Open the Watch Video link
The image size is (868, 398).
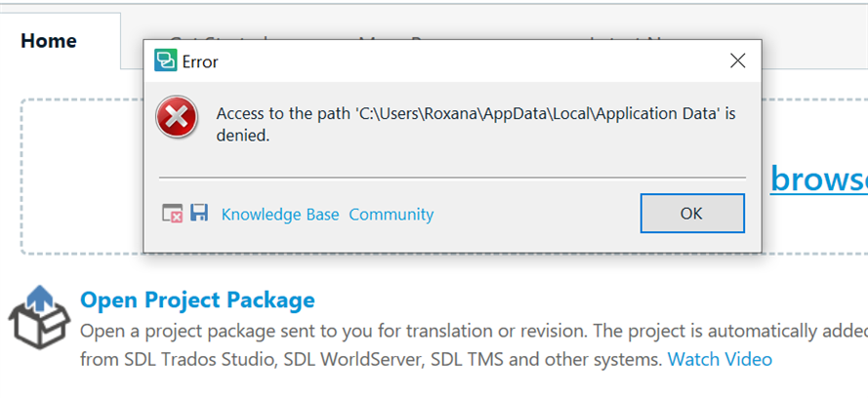(x=720, y=360)
